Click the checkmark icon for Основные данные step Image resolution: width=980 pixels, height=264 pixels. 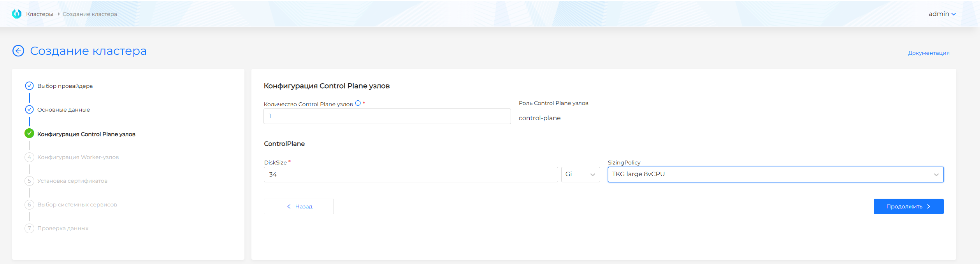pos(29,110)
